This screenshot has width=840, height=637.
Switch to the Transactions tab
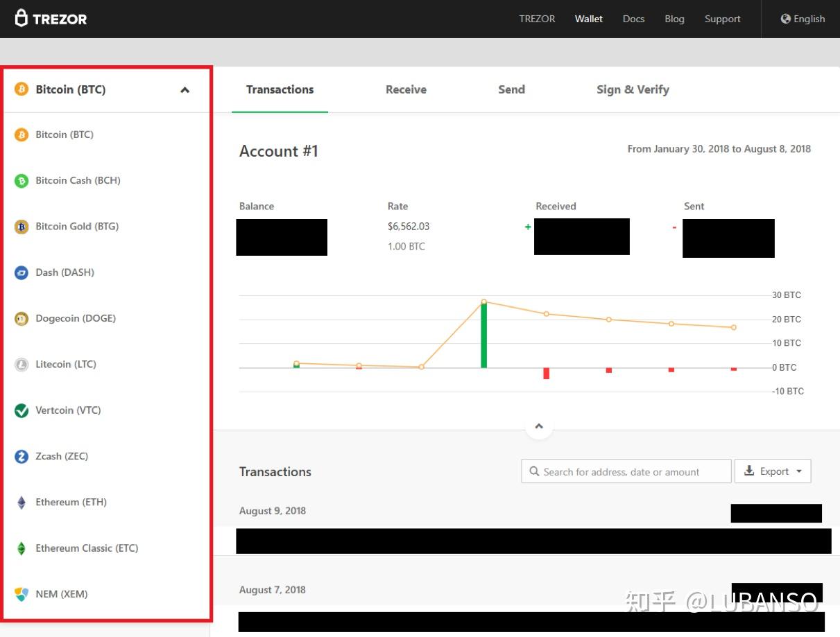coord(280,89)
